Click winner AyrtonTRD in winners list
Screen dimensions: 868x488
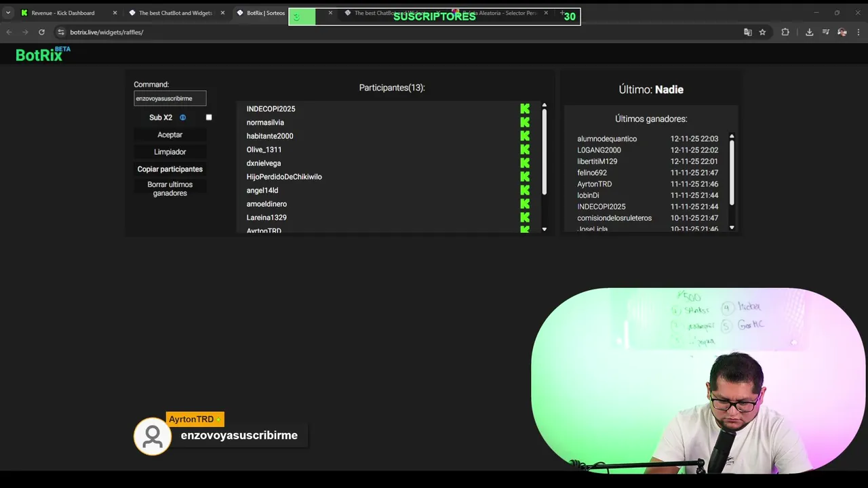(x=595, y=184)
